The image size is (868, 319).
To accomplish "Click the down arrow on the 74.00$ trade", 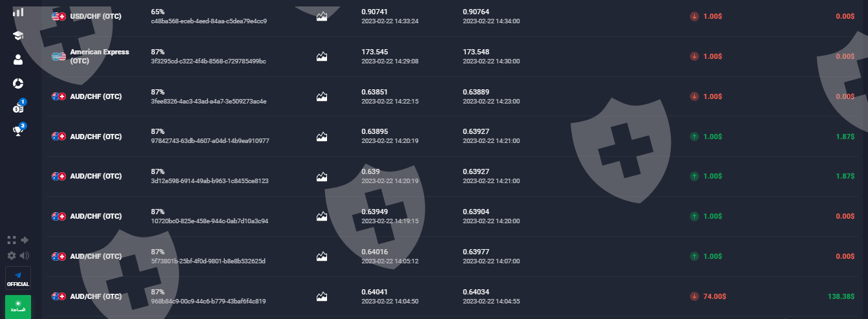I will pyautogui.click(x=694, y=296).
